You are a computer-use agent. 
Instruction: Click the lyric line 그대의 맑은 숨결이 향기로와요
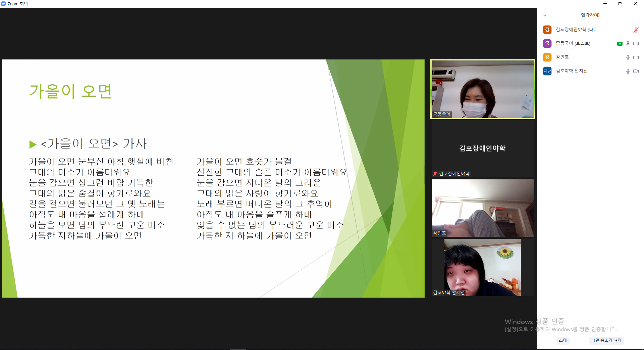[90, 193]
